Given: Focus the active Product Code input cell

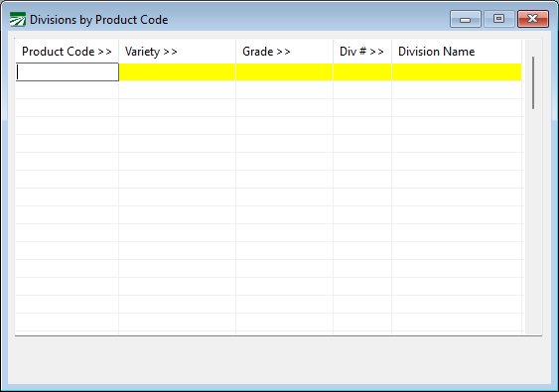Looking at the screenshot, I should [x=68, y=72].
